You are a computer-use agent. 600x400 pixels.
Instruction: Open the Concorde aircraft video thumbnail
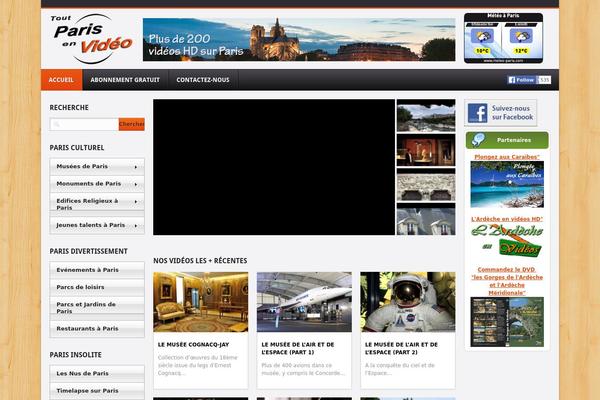(x=304, y=302)
